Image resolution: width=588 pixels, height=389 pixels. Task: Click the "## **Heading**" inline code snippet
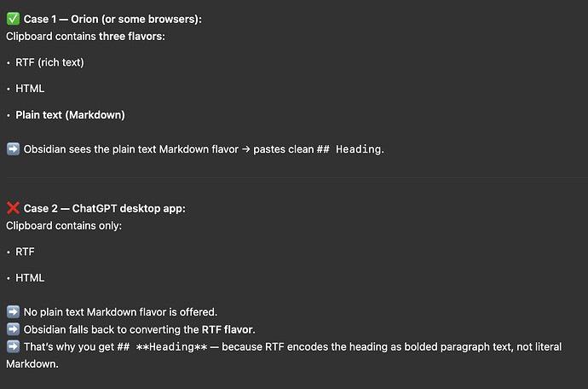coord(174,346)
